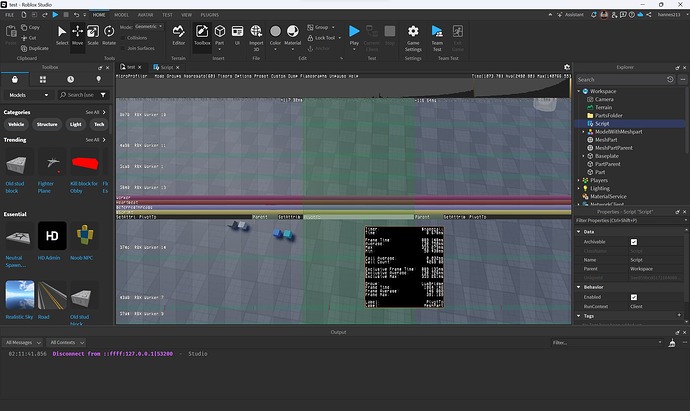This screenshot has height=411, width=690.
Task: Switch to the TEST ribbon tab
Action: pos(167,15)
